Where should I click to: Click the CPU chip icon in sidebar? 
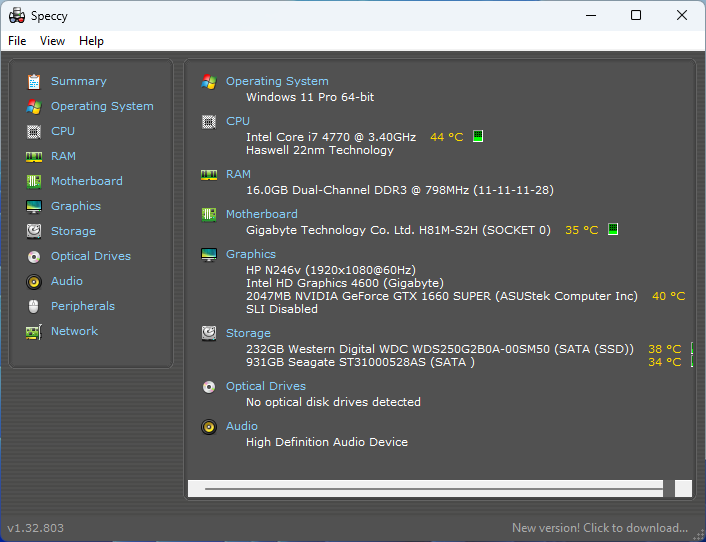point(34,131)
